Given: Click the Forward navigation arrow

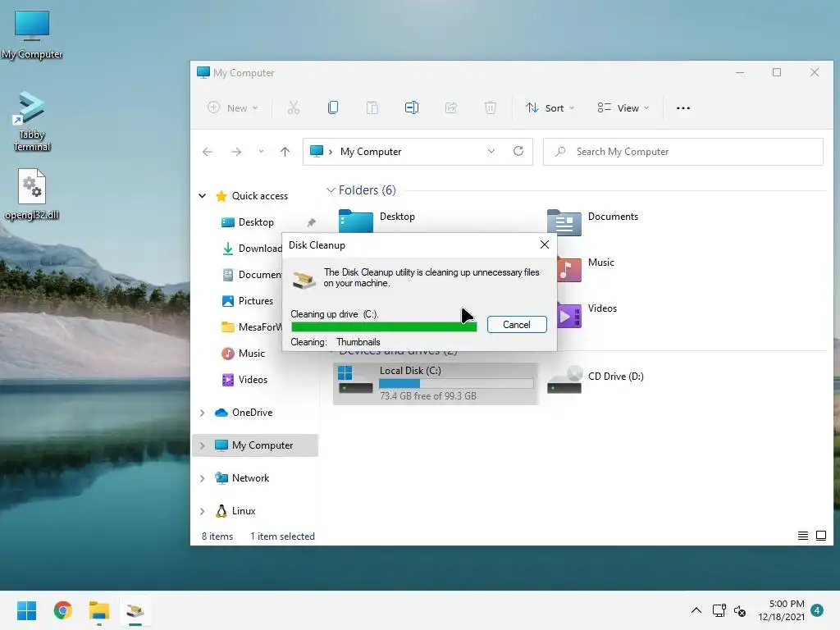Looking at the screenshot, I should (x=236, y=152).
